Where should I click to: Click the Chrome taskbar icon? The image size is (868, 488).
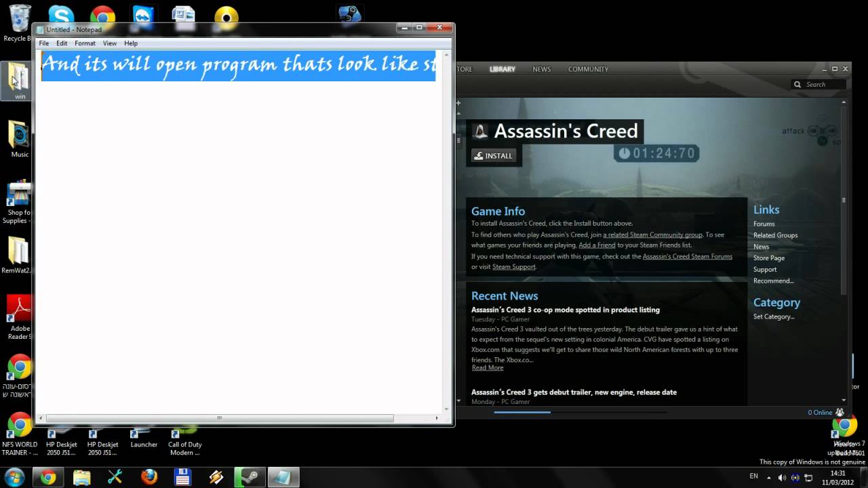point(47,477)
